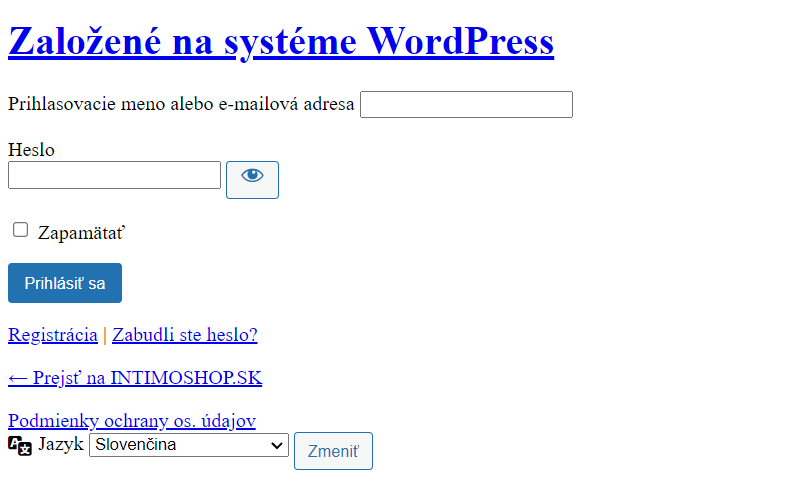Click the 'Heslo' label text
Viewport: 785px width, 493px height.
click(31, 150)
